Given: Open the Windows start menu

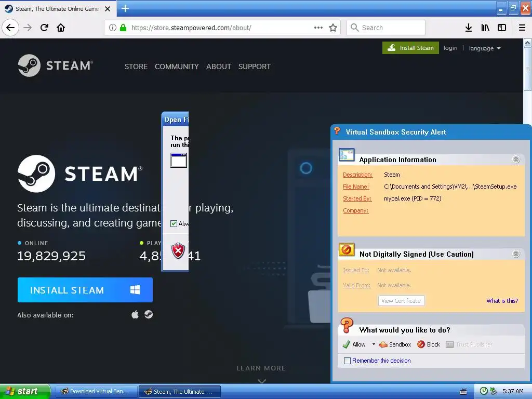Looking at the screenshot, I should tap(25, 391).
